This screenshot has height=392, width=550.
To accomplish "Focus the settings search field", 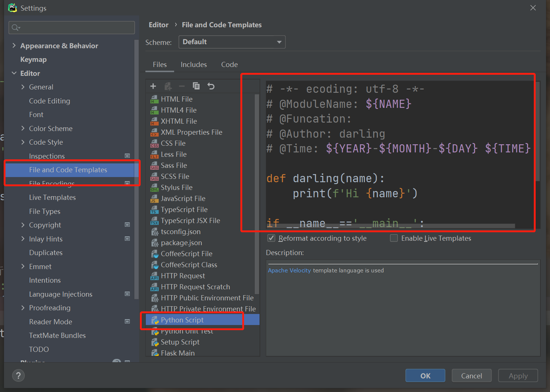I will click(72, 28).
